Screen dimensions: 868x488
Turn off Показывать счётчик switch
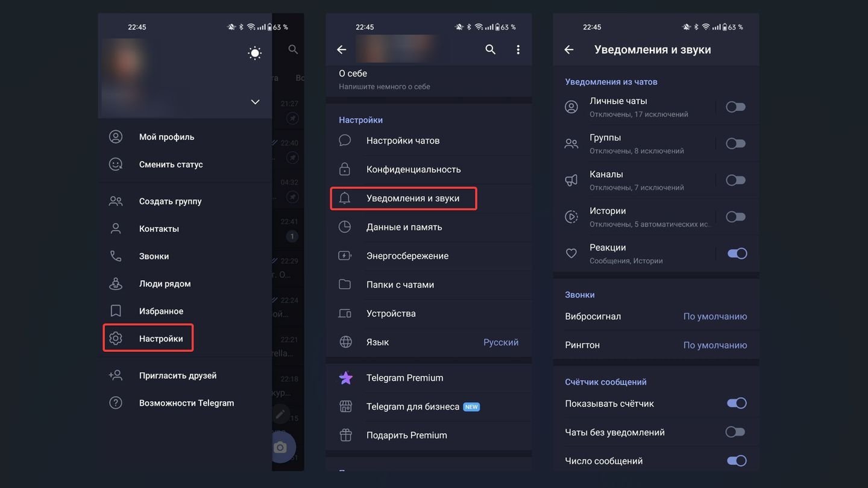point(737,403)
